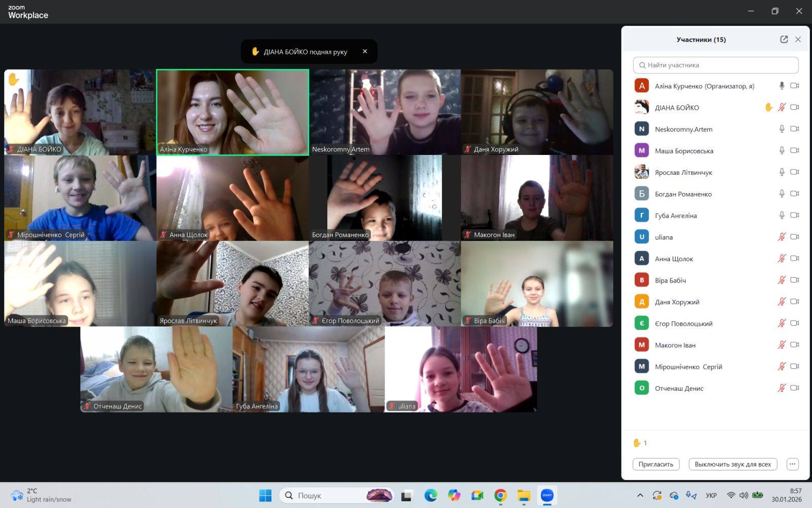This screenshot has height=508, width=812.
Task: Unmute ДІАНА БОЙКО in participants list
Action: [x=782, y=107]
